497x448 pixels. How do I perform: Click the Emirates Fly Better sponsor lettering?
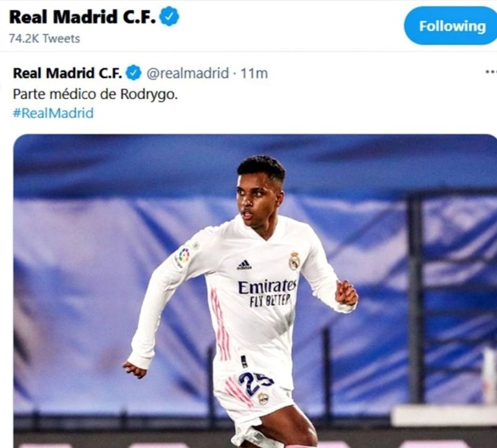coord(267,293)
